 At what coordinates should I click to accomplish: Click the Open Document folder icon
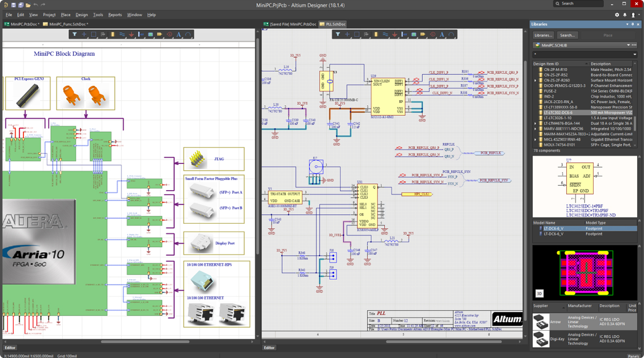pos(28,5)
